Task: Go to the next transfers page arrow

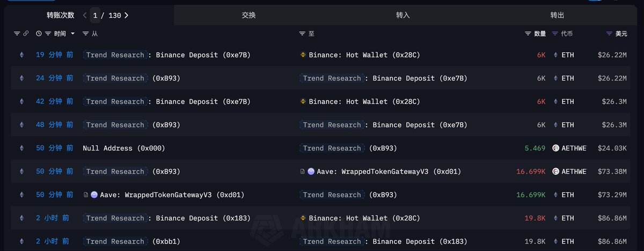Action: [126, 16]
